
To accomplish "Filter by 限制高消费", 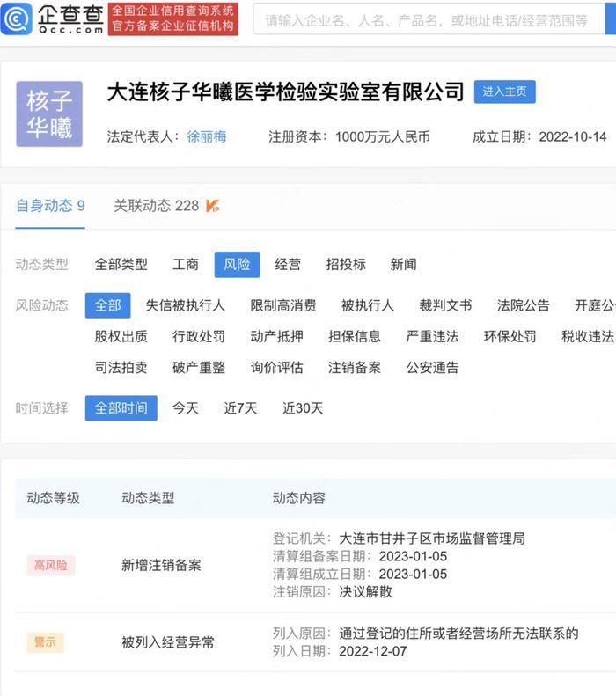I will 283,305.
